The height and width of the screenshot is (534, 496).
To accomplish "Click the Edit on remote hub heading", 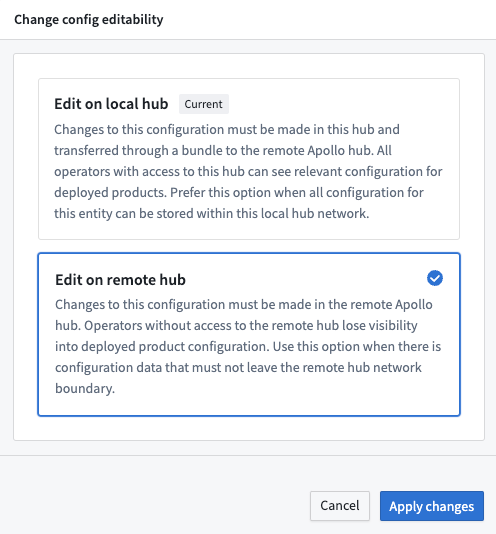I will (121, 280).
